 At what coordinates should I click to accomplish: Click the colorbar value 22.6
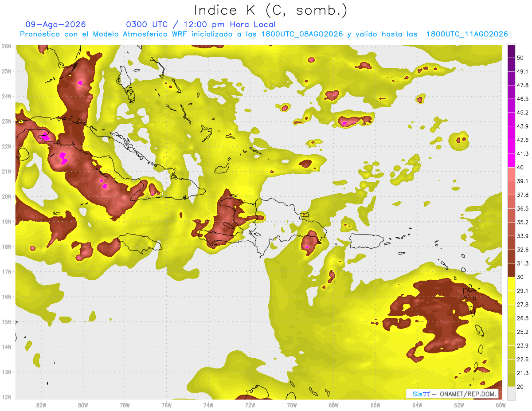pyautogui.click(x=523, y=360)
